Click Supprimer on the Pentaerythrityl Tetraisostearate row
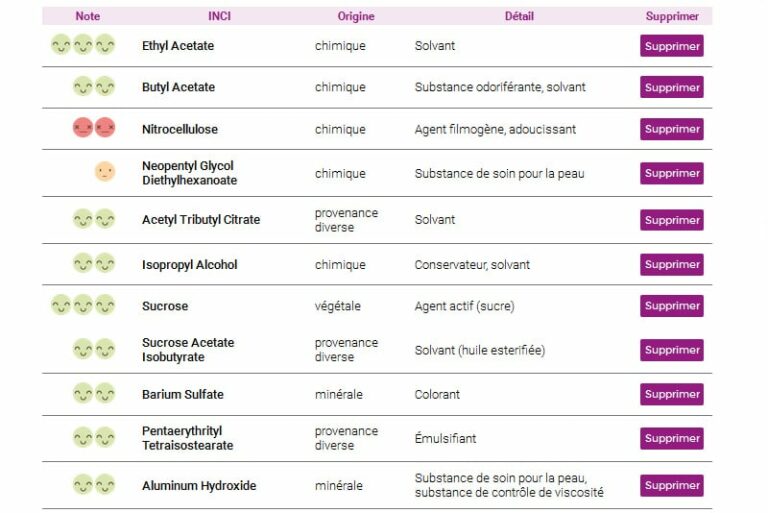The image size is (768, 513). (672, 439)
